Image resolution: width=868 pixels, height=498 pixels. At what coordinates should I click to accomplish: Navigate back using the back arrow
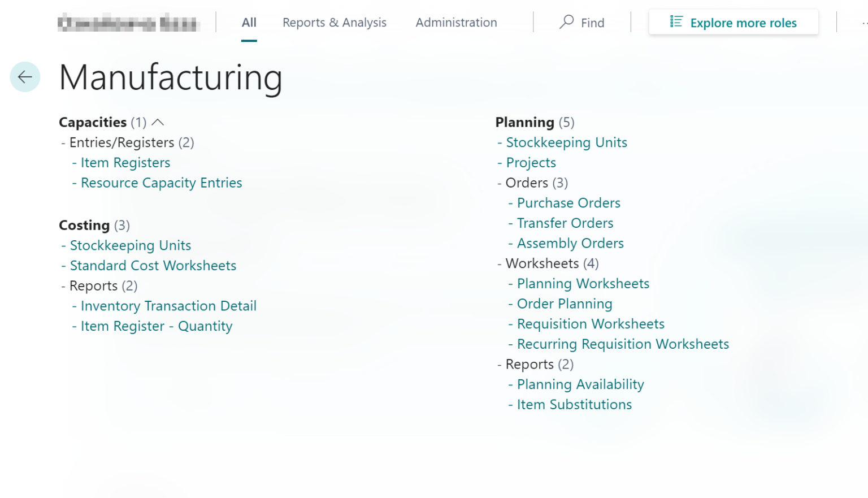coord(24,77)
